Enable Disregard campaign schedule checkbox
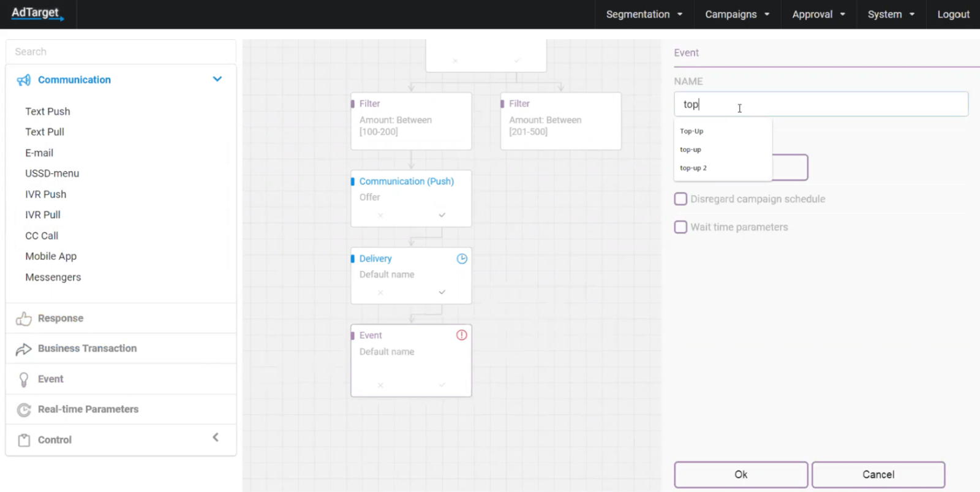The width and height of the screenshot is (980, 492). (680, 199)
